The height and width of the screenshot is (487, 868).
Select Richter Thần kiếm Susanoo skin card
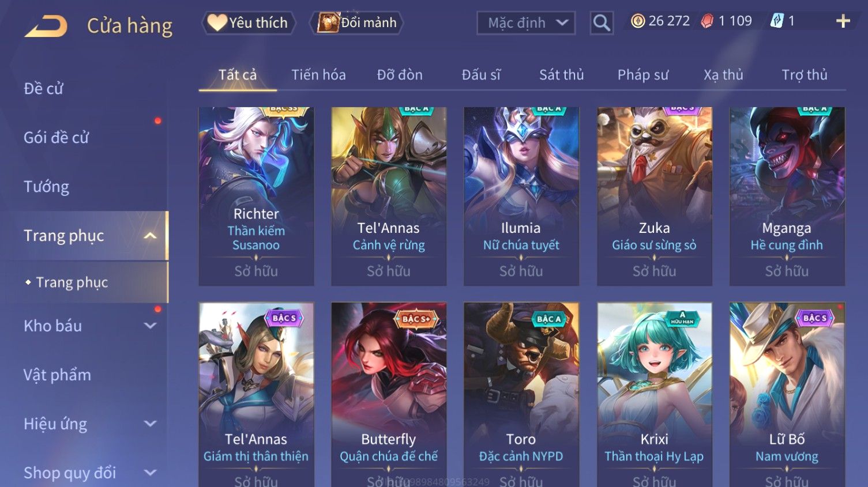tap(256, 196)
